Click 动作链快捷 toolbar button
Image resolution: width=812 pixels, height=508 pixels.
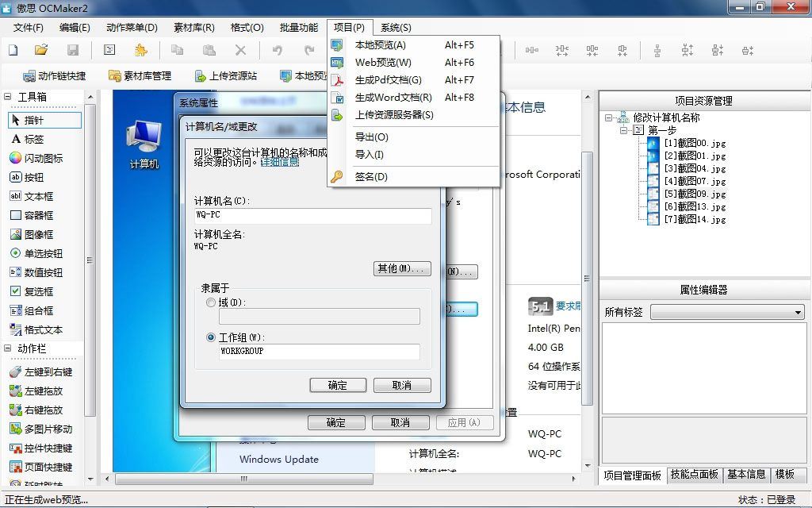click(x=55, y=76)
